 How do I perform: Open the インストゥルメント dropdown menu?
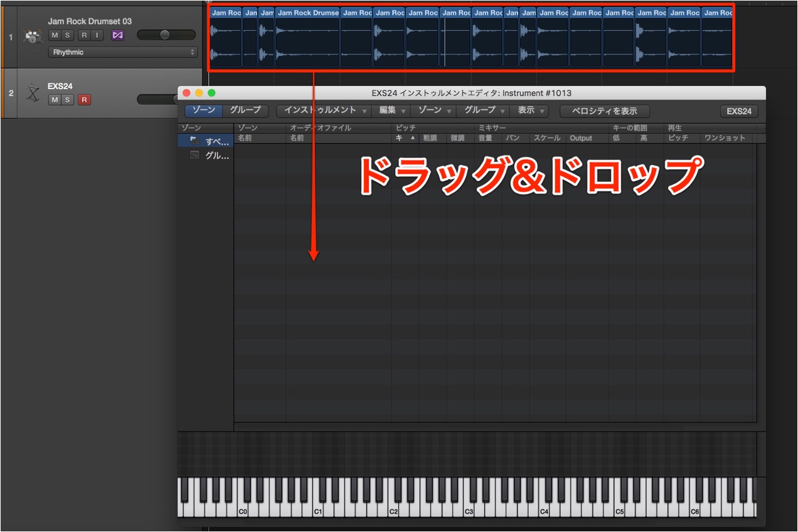324,111
